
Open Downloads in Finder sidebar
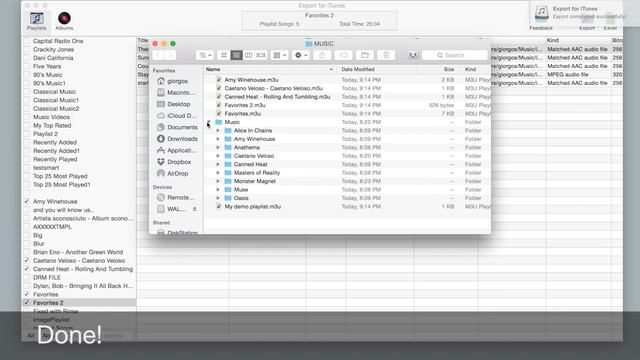pyautogui.click(x=177, y=139)
